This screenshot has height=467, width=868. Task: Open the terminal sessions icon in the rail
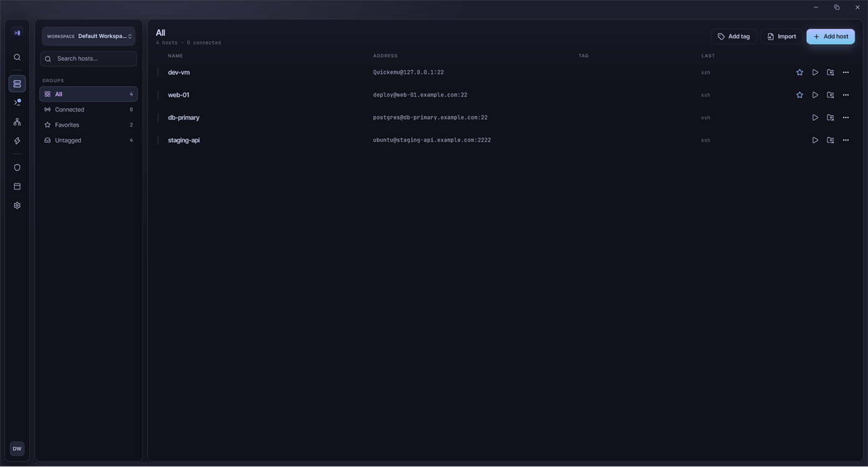[x=17, y=102]
